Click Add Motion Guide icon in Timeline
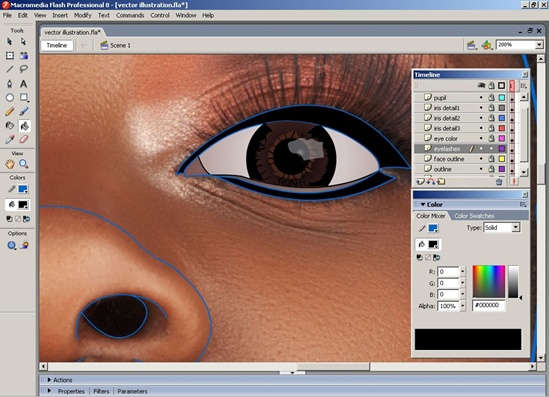Image resolution: width=549 pixels, height=397 pixels. click(x=431, y=181)
